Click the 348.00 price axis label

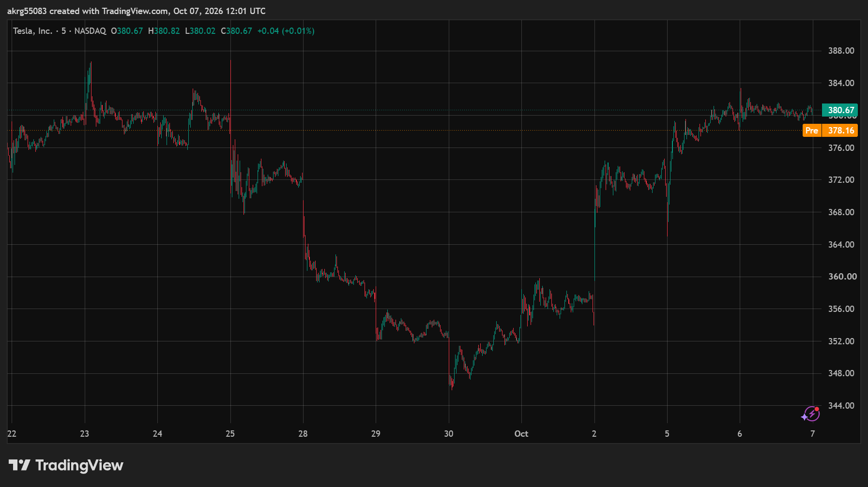coord(841,373)
